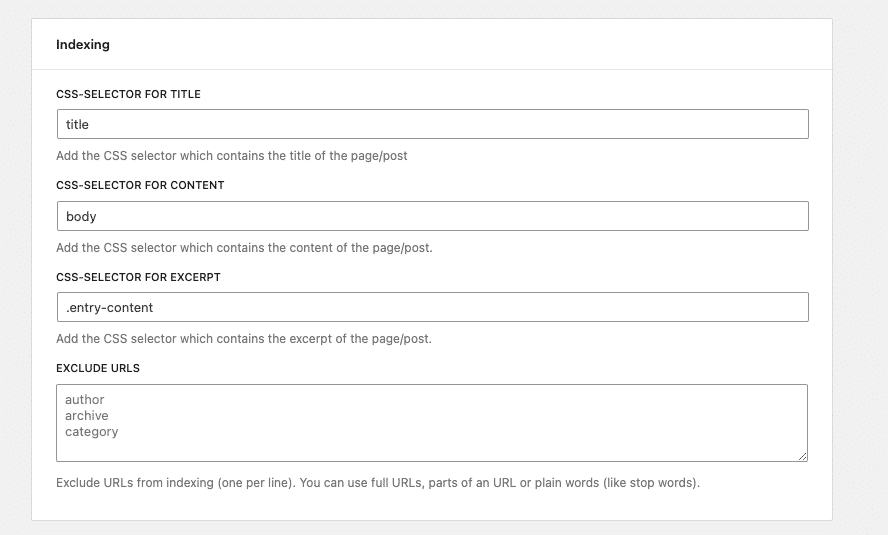Click the 'Exclude URLs from indexing' description text
This screenshot has width=888, height=535.
pyautogui.click(x=378, y=483)
